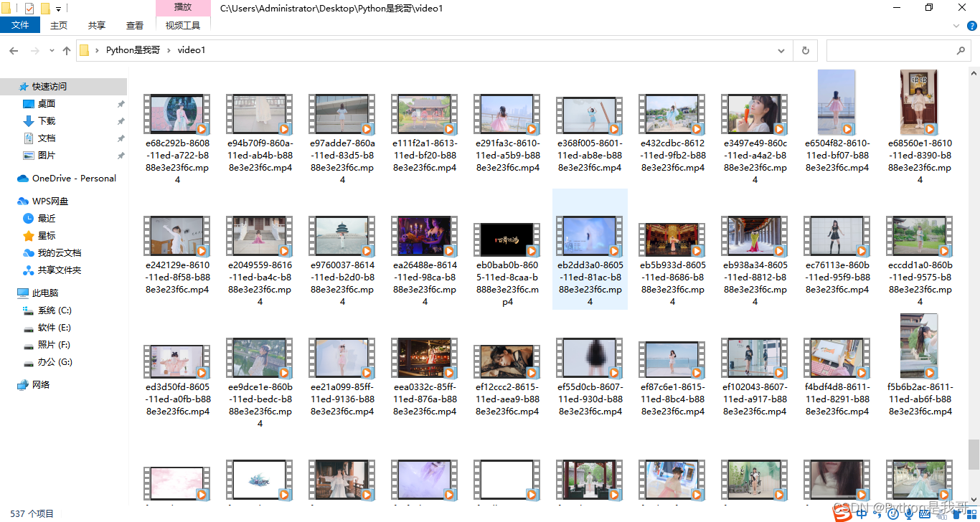Open the 视频工具 ribbon tab

click(x=183, y=25)
